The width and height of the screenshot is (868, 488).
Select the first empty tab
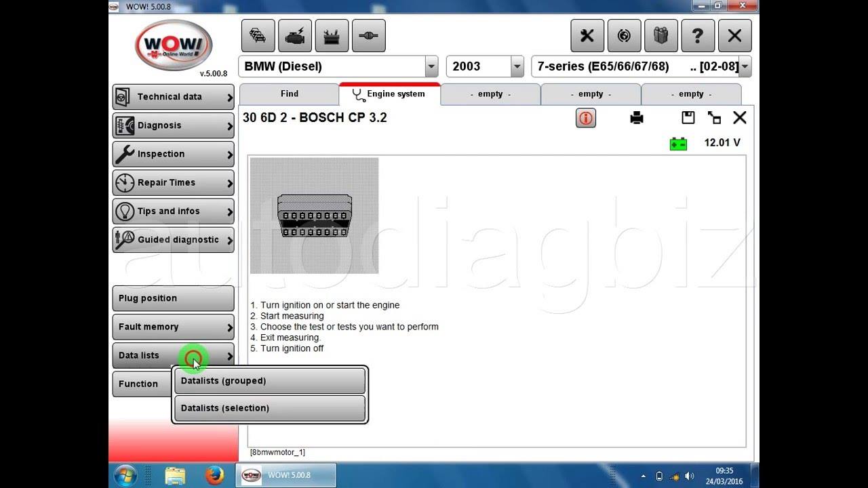tap(490, 94)
